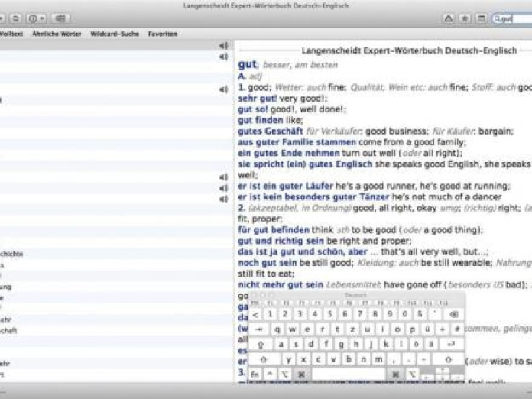Screen dimensions: 532x399
Task: Click 'er ist ein guter Läufer' phrase
Action: coord(286,187)
